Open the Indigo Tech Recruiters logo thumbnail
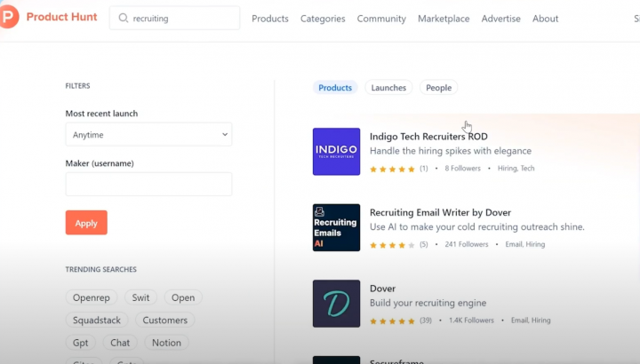Viewport: 640px width, 364px height. click(336, 152)
